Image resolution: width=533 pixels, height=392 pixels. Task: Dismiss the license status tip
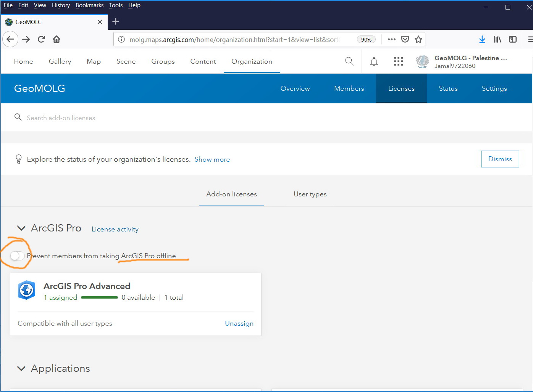[x=500, y=159]
